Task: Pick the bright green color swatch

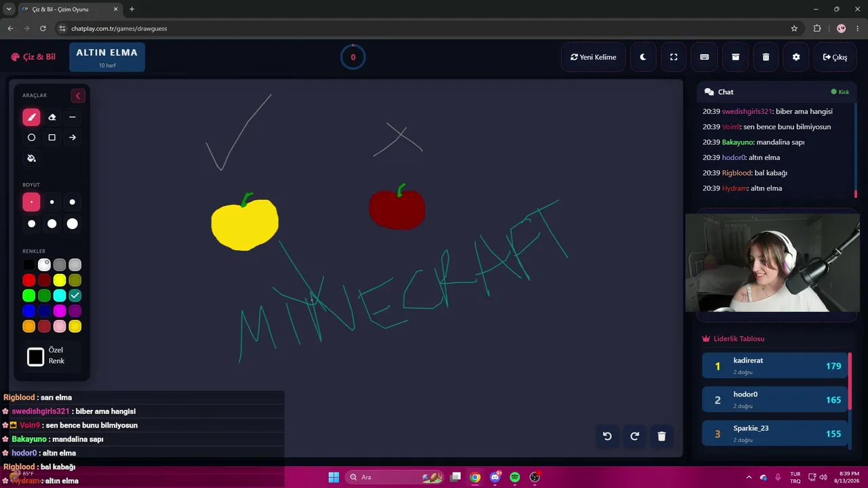Action: point(28,296)
